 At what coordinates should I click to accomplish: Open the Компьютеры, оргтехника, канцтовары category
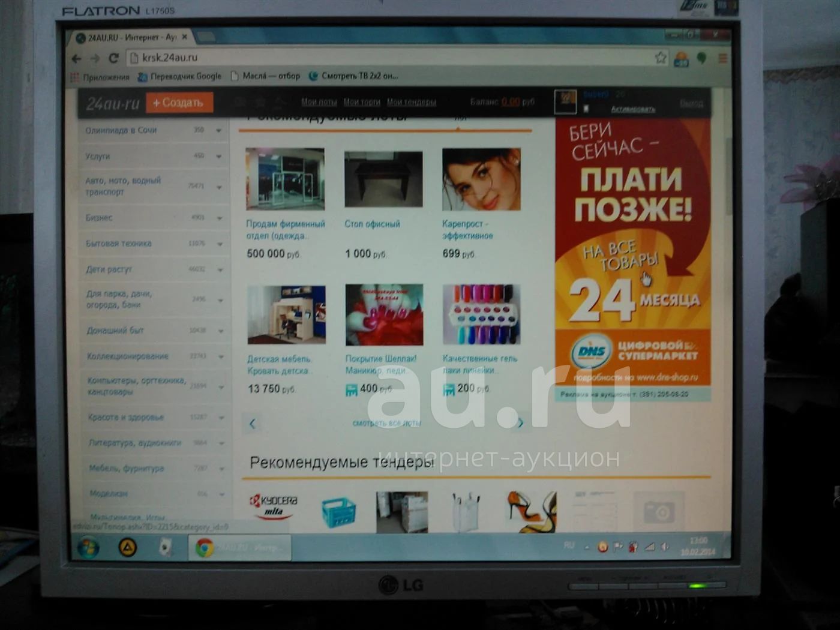point(136,386)
